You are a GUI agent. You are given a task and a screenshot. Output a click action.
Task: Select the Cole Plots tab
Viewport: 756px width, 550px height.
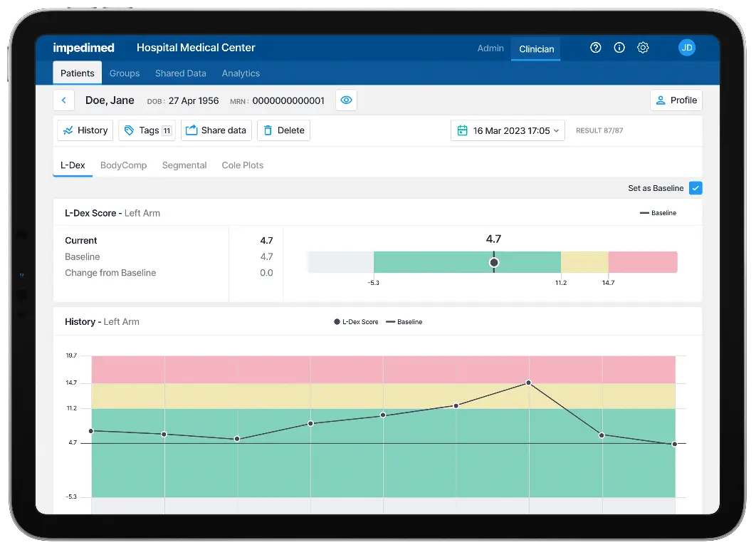tap(242, 165)
